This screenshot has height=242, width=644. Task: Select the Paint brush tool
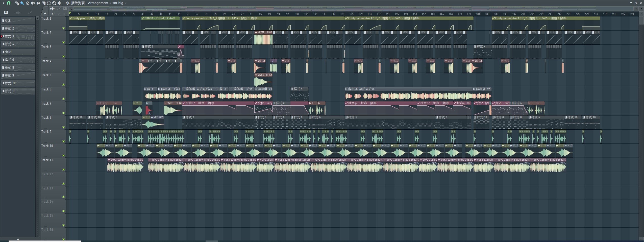coord(22,3)
